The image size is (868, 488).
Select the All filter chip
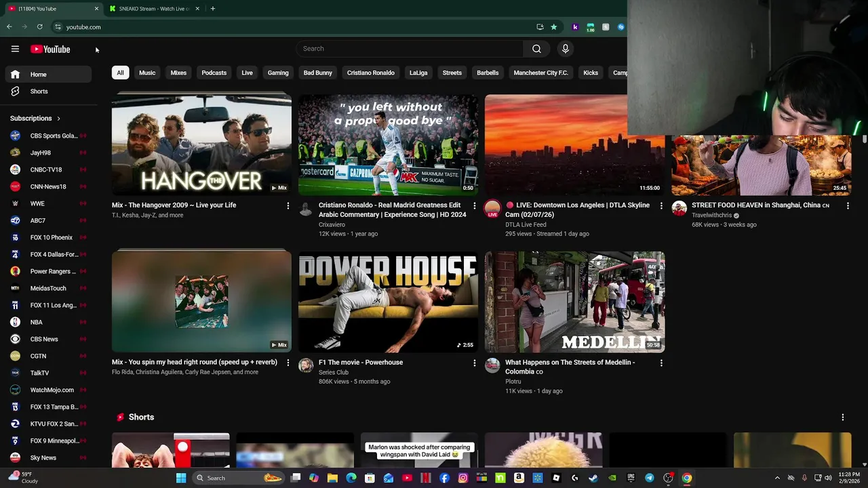120,73
